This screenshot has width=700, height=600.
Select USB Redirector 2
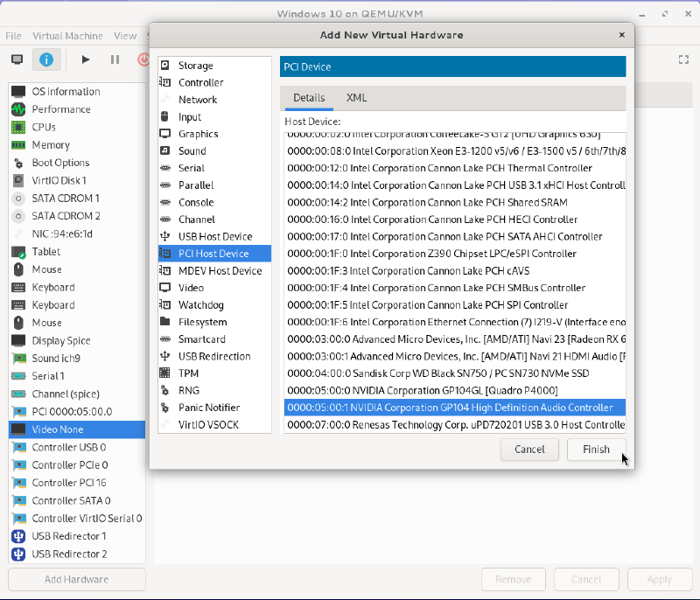[x=77, y=554]
